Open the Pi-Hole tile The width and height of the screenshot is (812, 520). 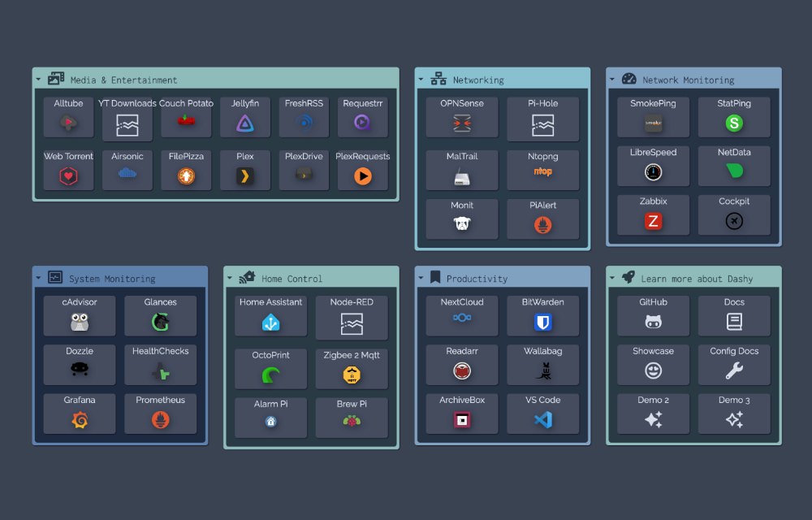[542, 119]
